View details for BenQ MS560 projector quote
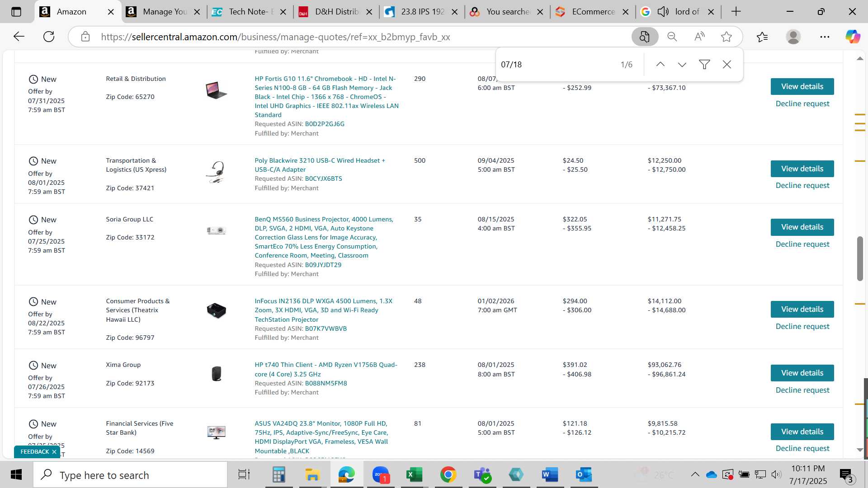This screenshot has height=488, width=868. (x=802, y=227)
